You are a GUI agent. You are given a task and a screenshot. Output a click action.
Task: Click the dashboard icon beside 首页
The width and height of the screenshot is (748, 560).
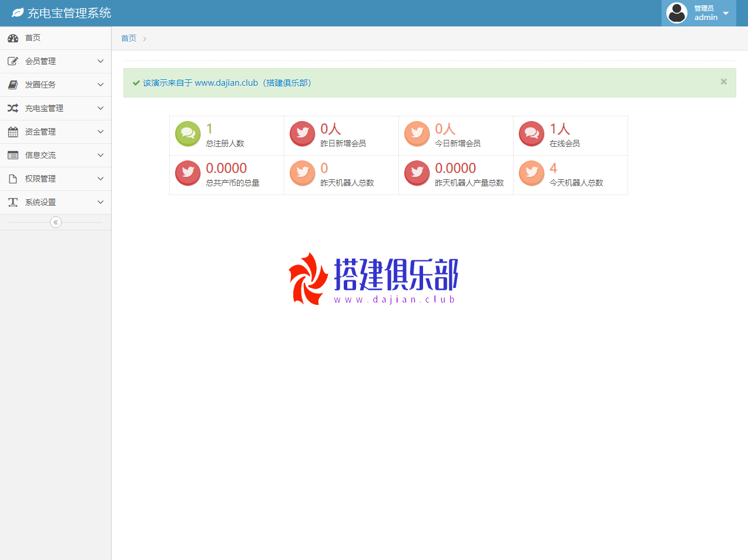(x=13, y=38)
